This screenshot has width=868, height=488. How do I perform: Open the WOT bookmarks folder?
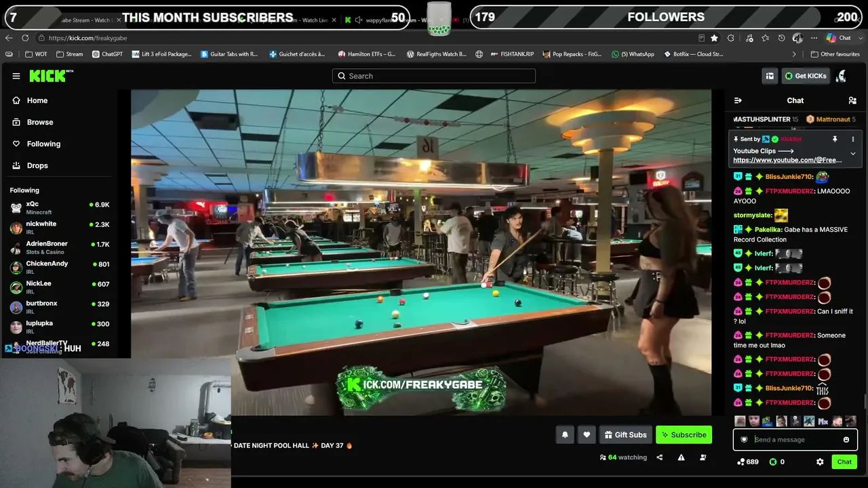click(36, 54)
